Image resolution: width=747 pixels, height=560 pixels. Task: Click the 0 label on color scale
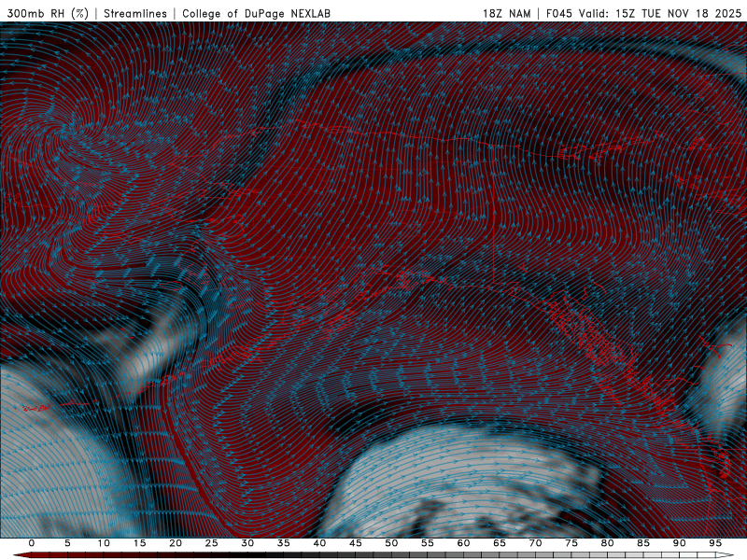[32, 543]
